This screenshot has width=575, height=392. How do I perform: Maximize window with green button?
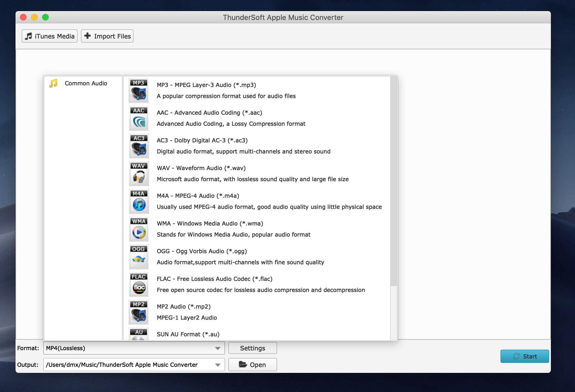pos(45,17)
